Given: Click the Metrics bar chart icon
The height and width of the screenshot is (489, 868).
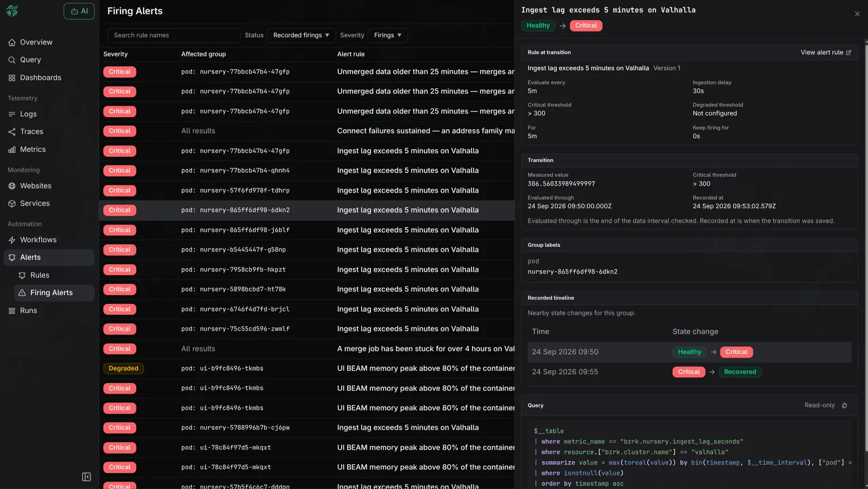Looking at the screenshot, I should click(x=12, y=149).
